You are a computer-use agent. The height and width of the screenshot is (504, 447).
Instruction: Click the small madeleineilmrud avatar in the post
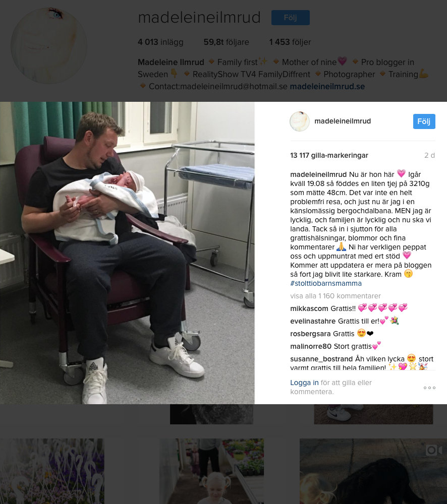pyautogui.click(x=300, y=121)
